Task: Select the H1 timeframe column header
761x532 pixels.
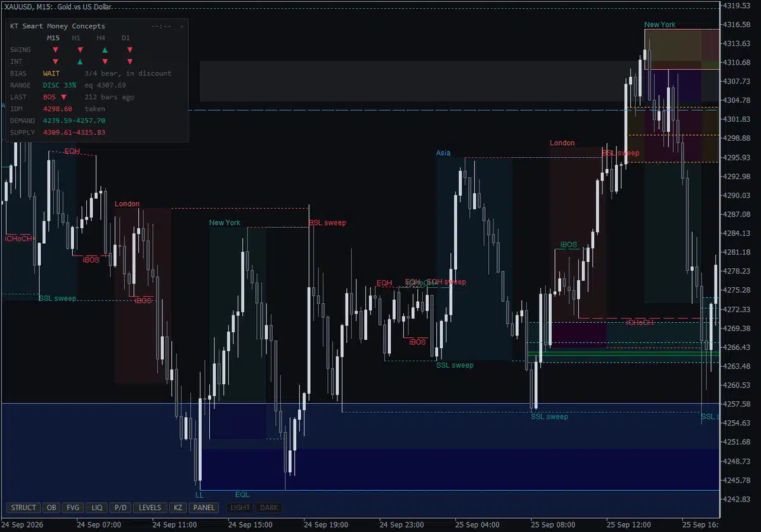Action: point(76,38)
